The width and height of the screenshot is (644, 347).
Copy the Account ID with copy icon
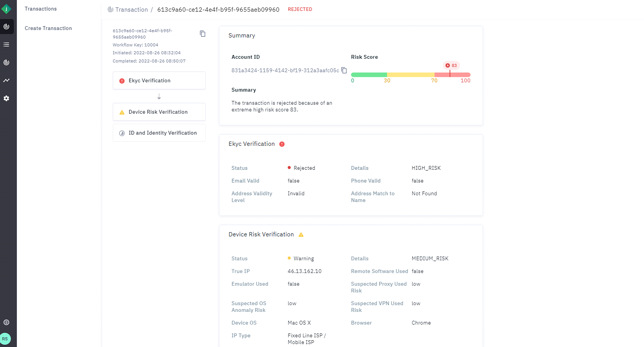pyautogui.click(x=344, y=70)
